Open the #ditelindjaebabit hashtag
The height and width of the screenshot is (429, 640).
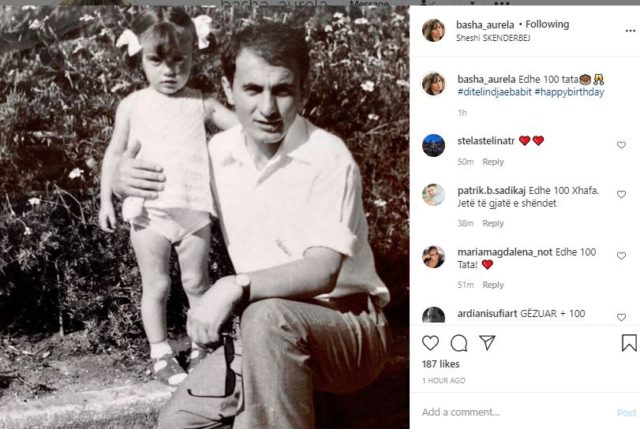click(x=494, y=92)
